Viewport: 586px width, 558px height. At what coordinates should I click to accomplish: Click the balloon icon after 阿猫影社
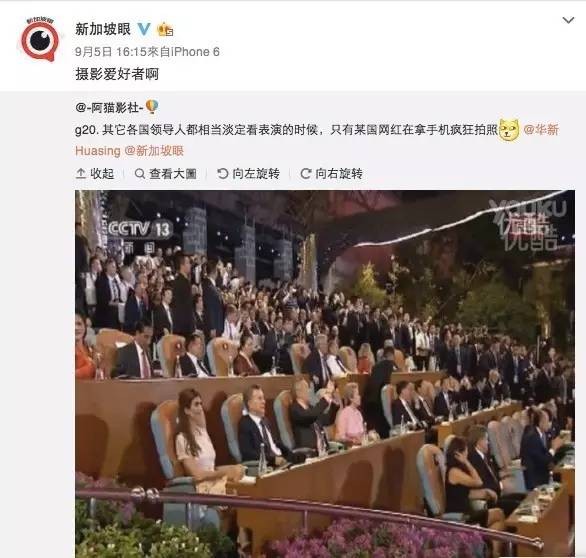(152, 107)
